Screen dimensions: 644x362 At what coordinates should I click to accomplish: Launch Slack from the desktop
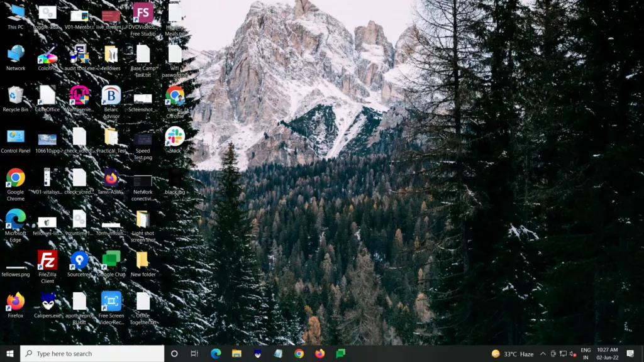pyautogui.click(x=175, y=136)
